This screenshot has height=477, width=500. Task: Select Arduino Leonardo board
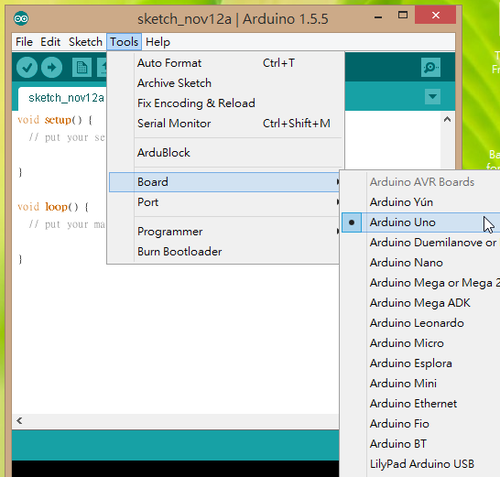click(x=421, y=323)
